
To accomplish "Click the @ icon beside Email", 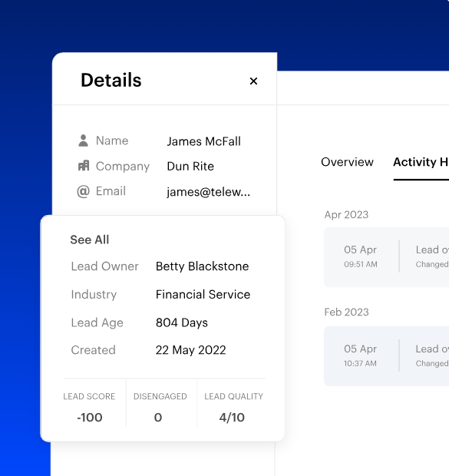I will pos(83,192).
